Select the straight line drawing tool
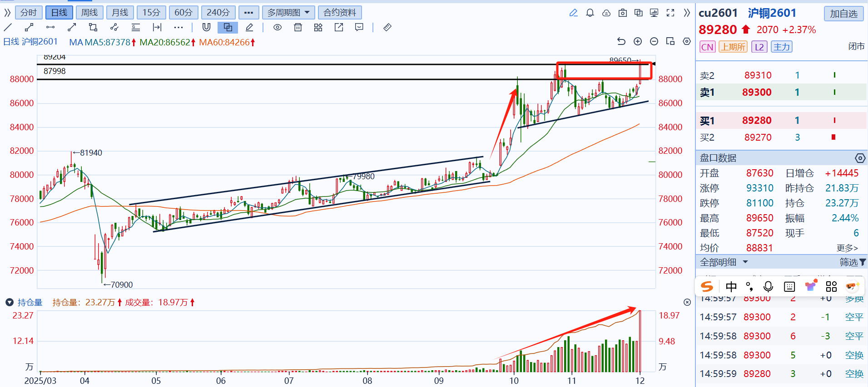Viewport: 868px width, 387px height. pyautogui.click(x=8, y=28)
